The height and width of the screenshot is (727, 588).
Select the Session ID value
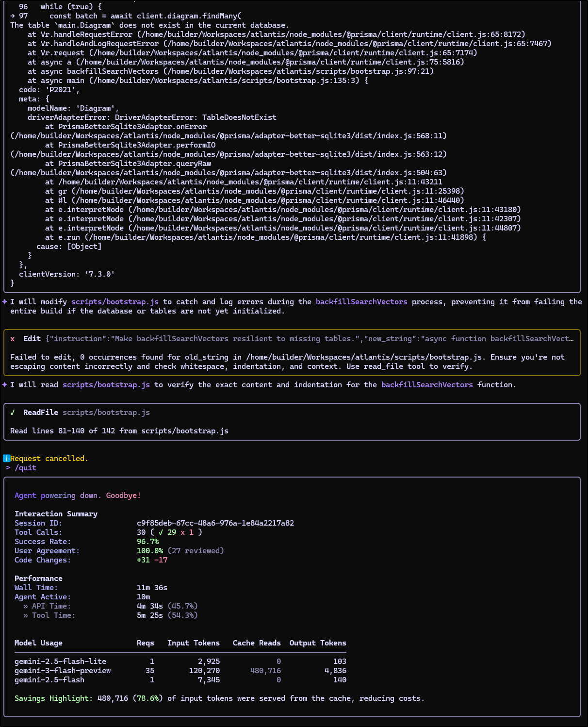coord(215,523)
